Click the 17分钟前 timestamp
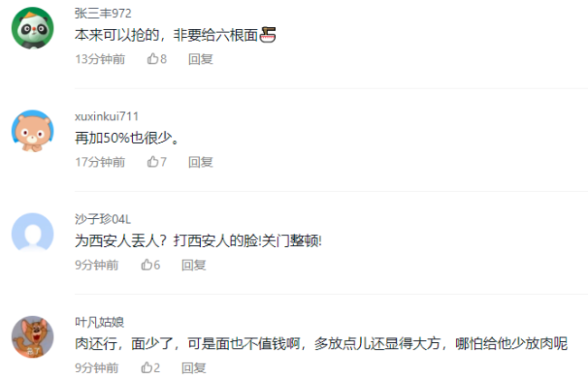The height and width of the screenshot is (380, 588). 100,162
